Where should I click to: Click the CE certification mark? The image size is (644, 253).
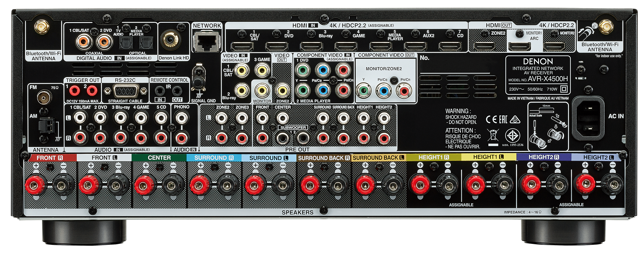pos(491,119)
